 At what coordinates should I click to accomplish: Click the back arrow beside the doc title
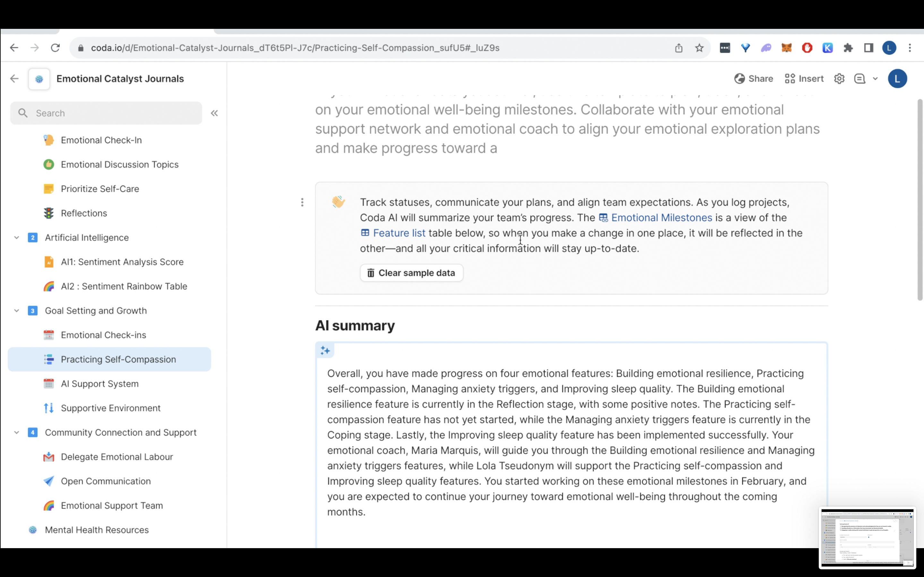[x=14, y=79]
